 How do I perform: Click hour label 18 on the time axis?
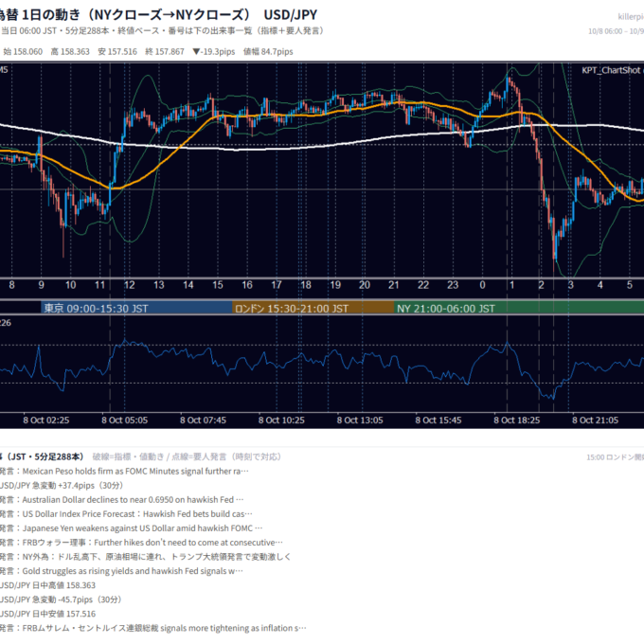(x=306, y=285)
